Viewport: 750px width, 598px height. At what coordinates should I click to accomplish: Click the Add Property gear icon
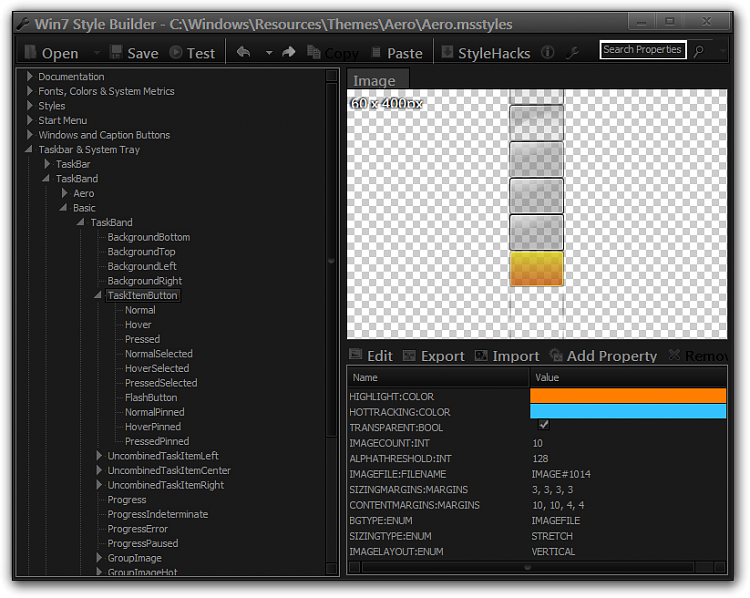556,354
